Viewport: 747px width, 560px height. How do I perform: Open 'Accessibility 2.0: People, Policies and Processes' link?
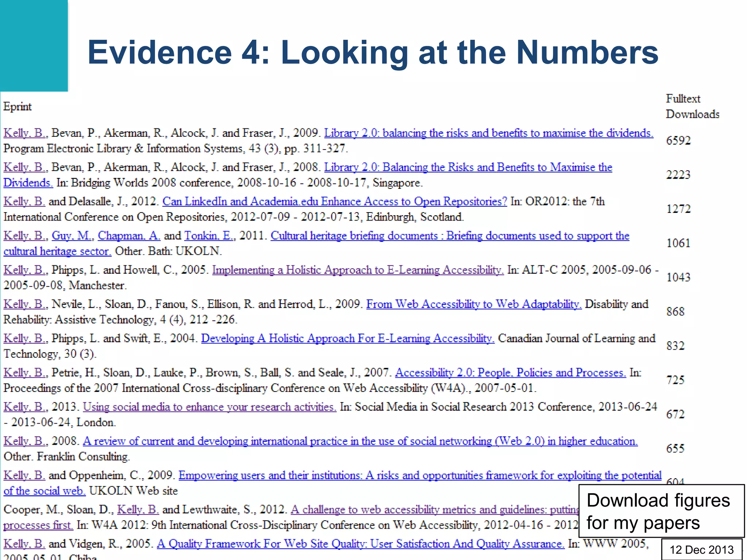tap(510, 373)
